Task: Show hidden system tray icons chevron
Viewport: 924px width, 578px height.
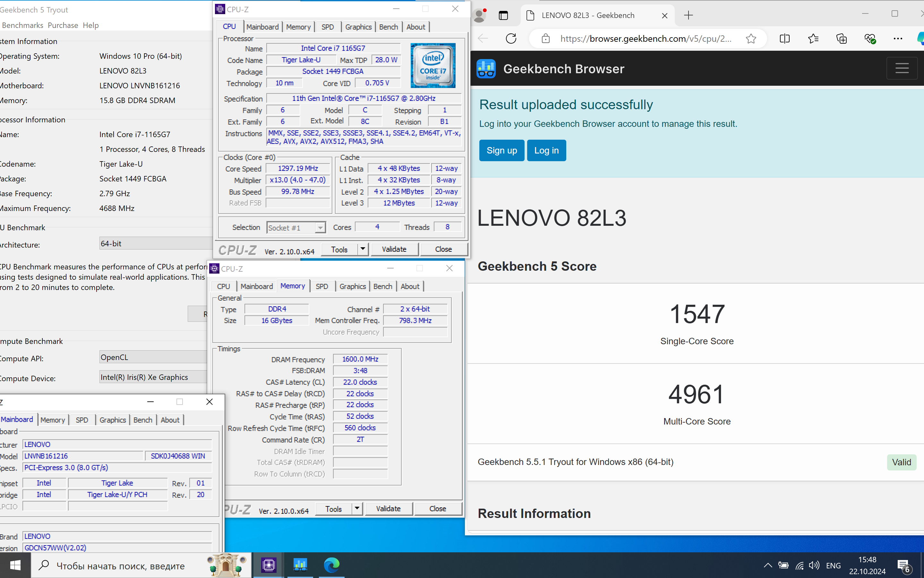Action: (x=768, y=565)
